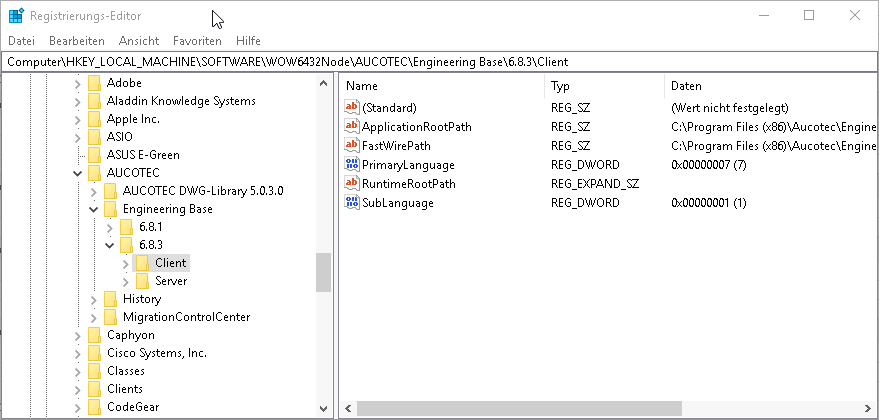Collapse the Engineering Base node
Screen dimensions: 879x420
94,209
